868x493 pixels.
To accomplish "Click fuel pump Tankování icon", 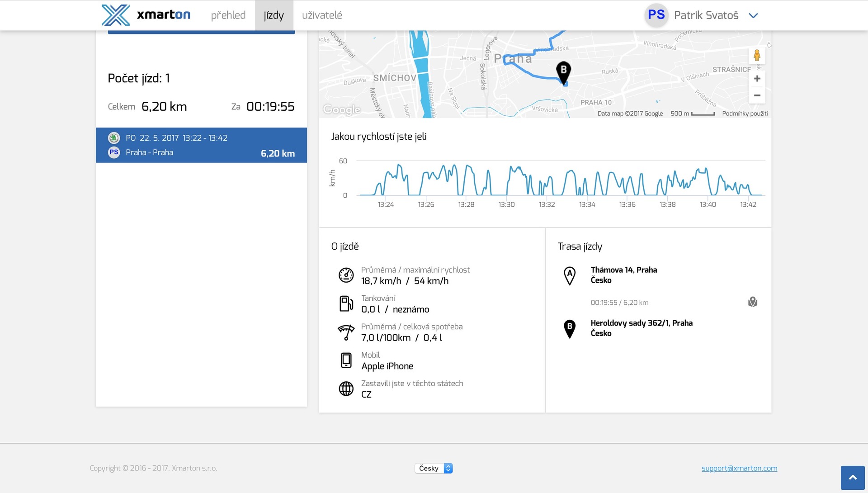I will 346,303.
